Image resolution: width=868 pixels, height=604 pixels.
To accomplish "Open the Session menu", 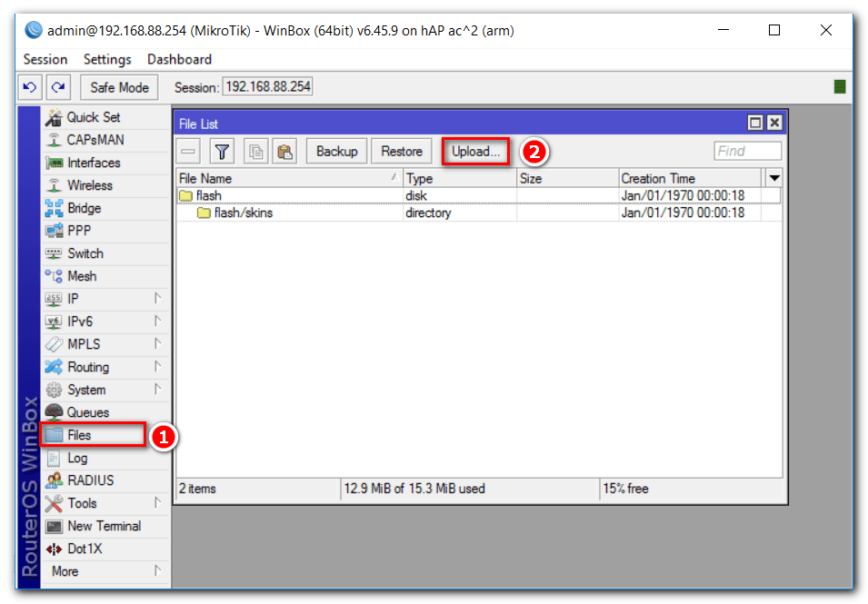I will coord(45,59).
